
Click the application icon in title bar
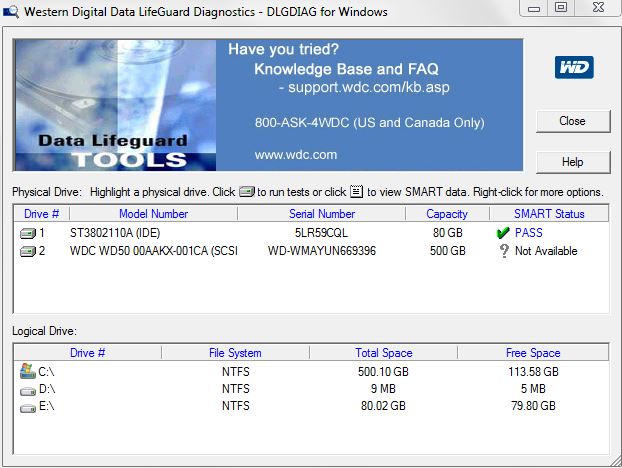(10, 12)
